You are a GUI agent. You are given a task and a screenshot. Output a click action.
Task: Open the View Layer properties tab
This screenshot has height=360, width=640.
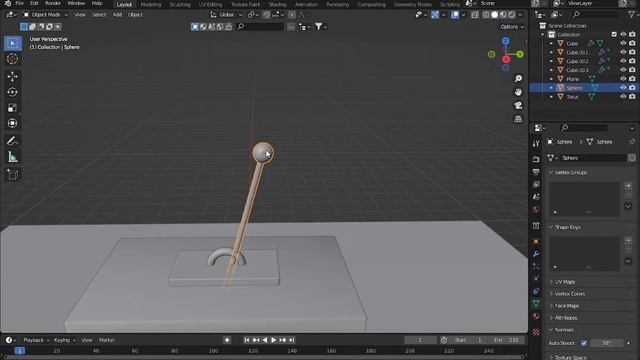pos(536,184)
